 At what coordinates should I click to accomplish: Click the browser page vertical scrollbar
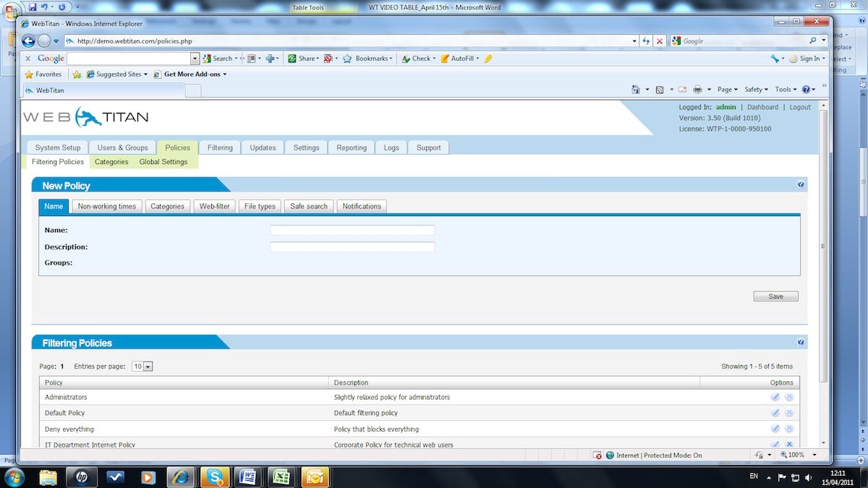[824, 246]
